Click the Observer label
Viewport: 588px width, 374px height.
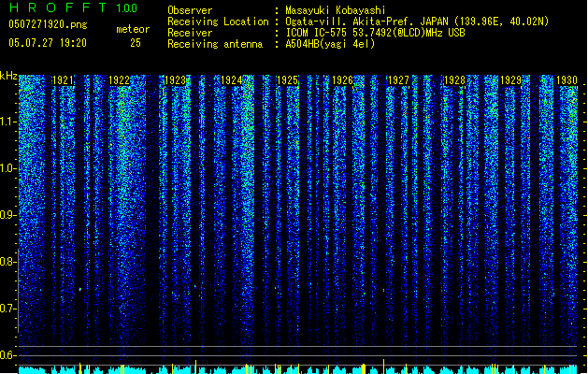click(190, 10)
